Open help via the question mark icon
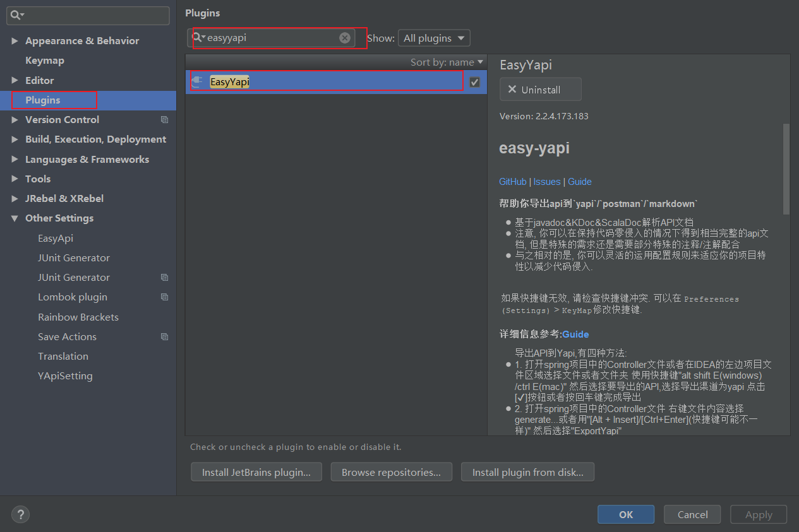799x532 pixels. (x=20, y=514)
